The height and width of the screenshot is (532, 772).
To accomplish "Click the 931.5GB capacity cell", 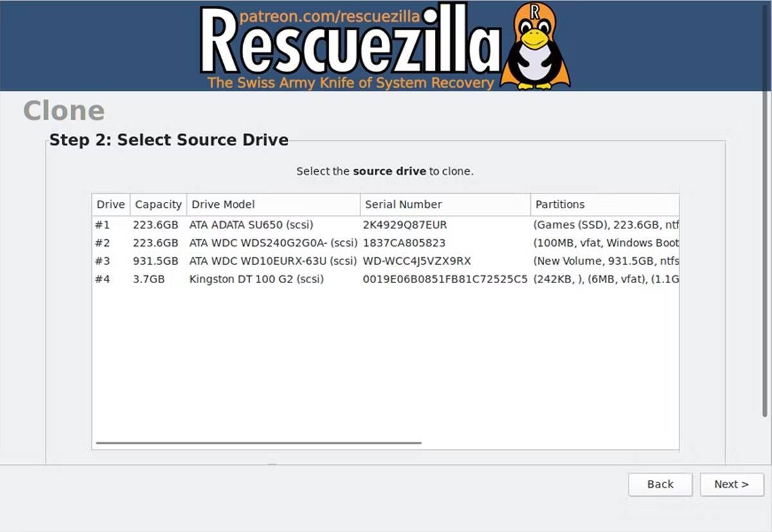I will coord(156,261).
